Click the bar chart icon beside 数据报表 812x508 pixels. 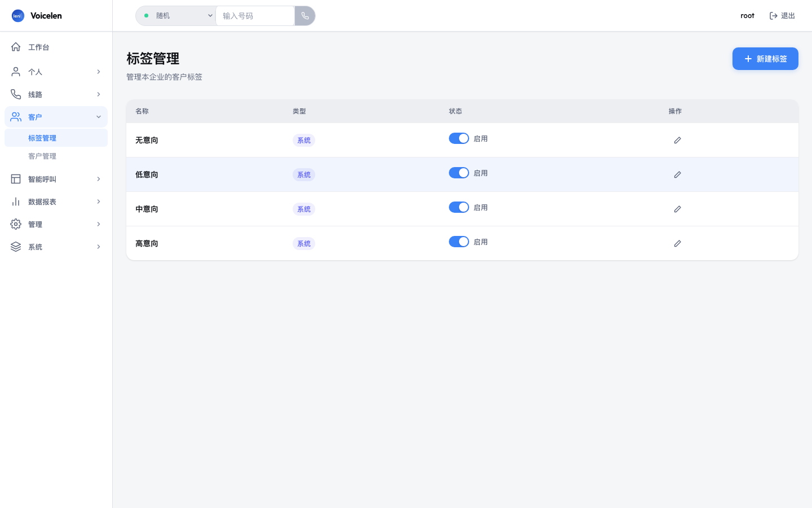click(x=16, y=202)
